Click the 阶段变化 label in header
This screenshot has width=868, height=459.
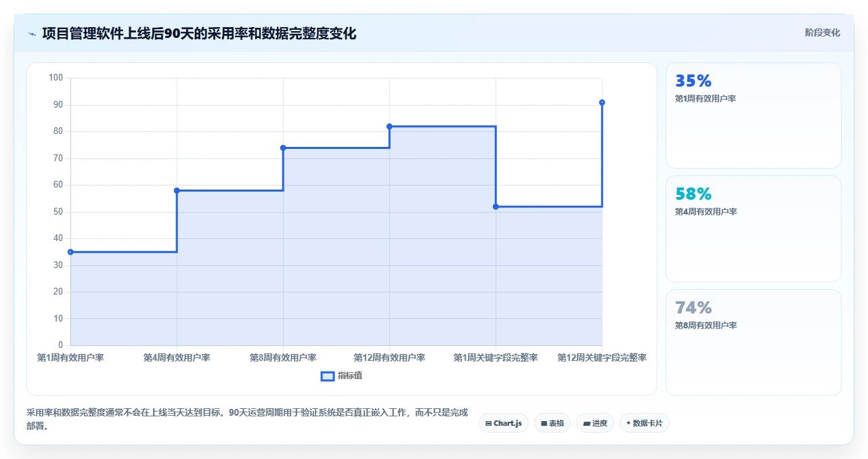pyautogui.click(x=823, y=32)
